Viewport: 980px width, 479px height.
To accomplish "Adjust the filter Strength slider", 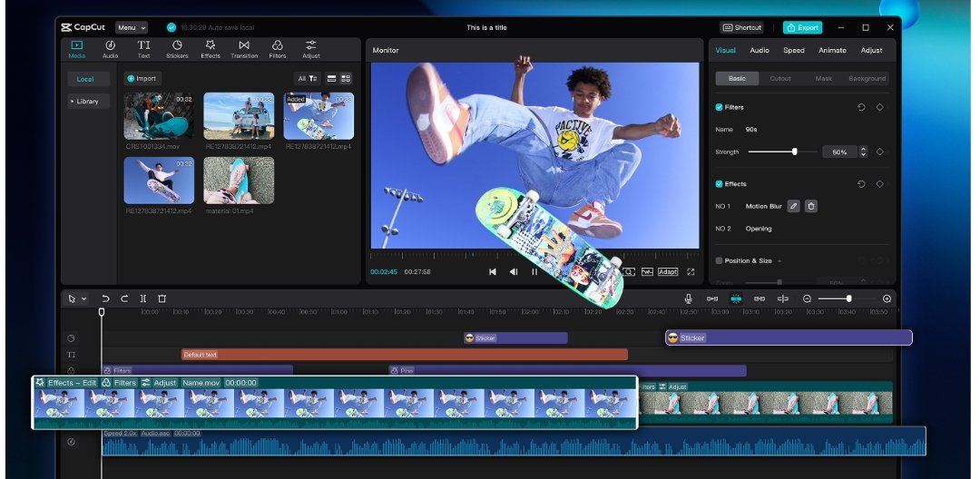I will point(782,152).
